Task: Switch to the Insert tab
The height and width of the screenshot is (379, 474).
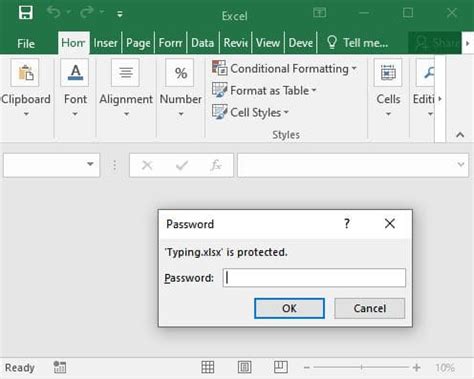Action: (105, 43)
